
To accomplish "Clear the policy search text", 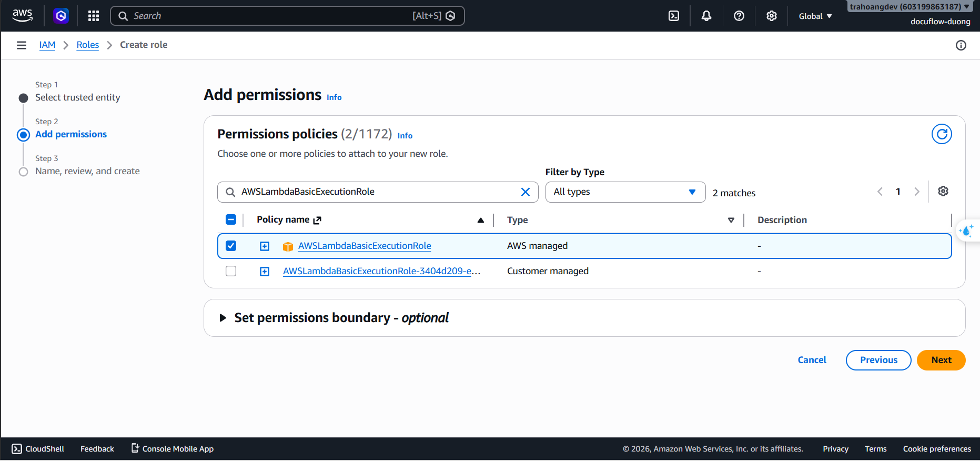I will coord(525,192).
